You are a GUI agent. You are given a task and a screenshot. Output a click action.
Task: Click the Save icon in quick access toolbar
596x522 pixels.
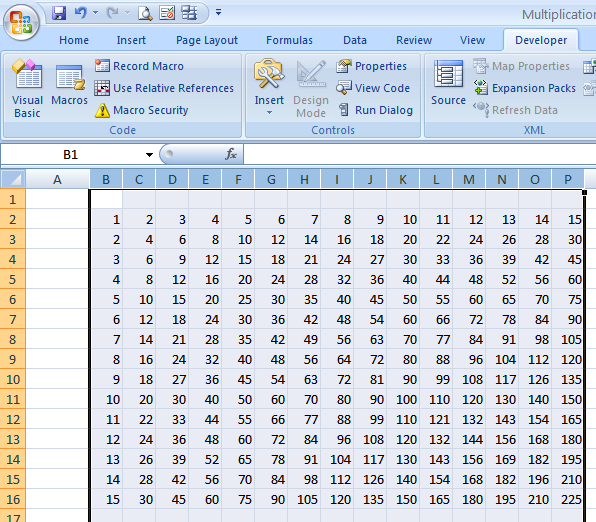[59, 13]
